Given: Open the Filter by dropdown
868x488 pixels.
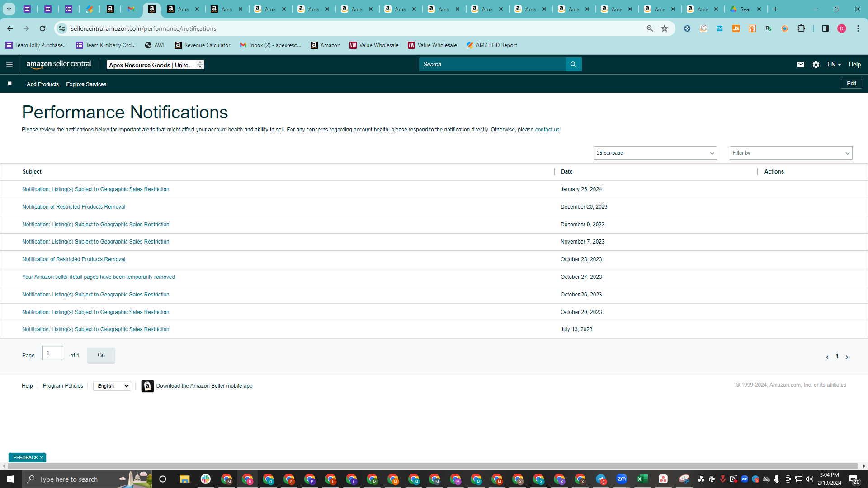Looking at the screenshot, I should point(791,153).
